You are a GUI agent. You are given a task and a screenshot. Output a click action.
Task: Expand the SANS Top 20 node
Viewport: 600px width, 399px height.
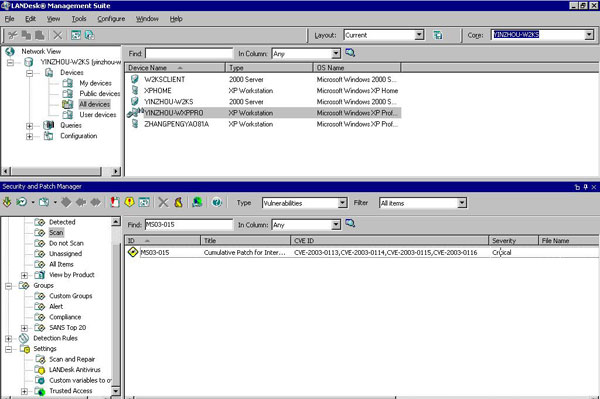pyautogui.click(x=24, y=328)
